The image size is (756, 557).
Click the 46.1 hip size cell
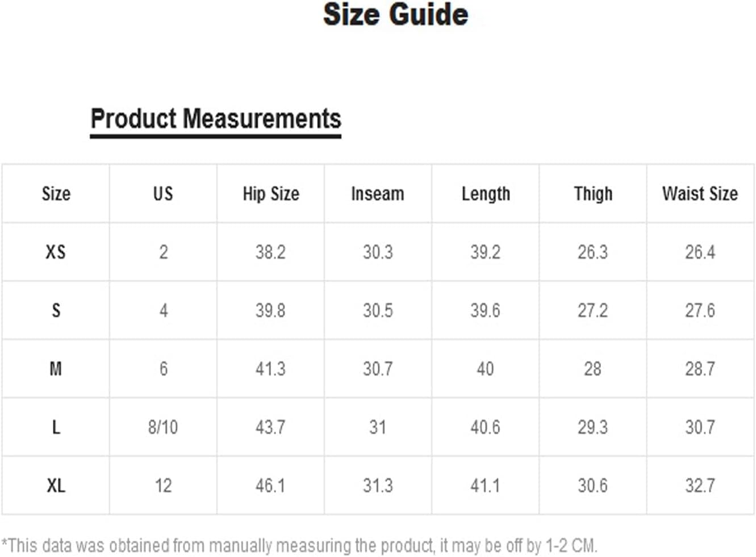tap(270, 485)
